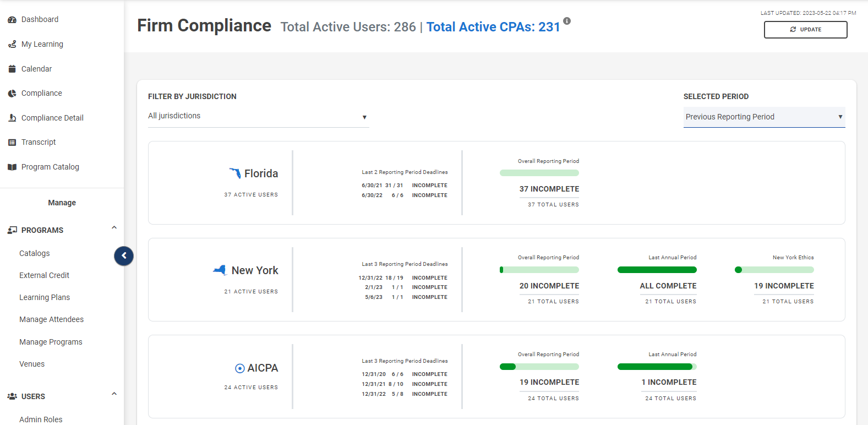
Task: Collapse the USERS section chevron
Action: click(114, 394)
